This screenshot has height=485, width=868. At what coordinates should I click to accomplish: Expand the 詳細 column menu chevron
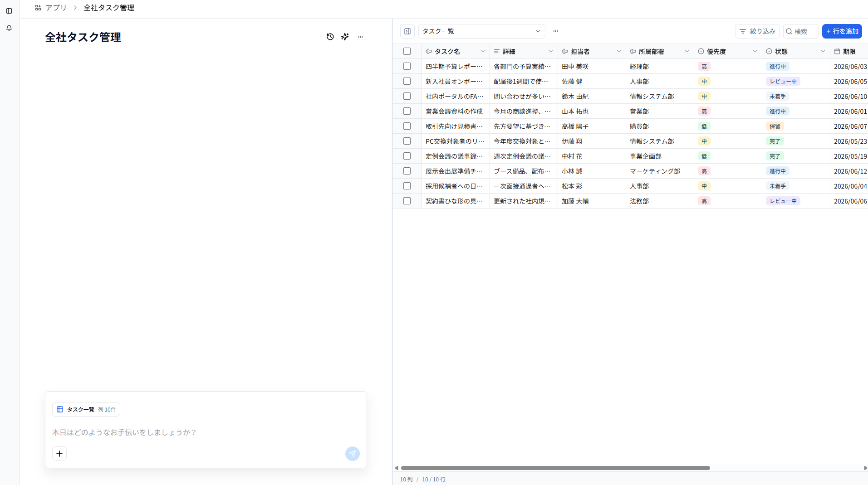[x=551, y=51]
